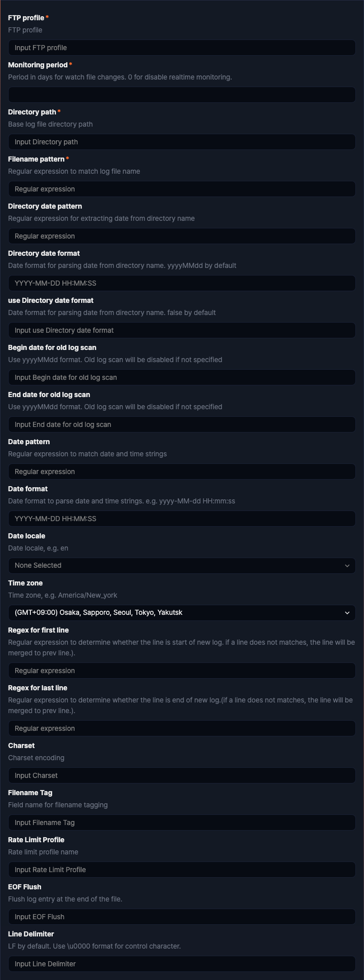Viewport: 364px width, 980px height.
Task: Click the Regex for last line field
Action: [182, 728]
